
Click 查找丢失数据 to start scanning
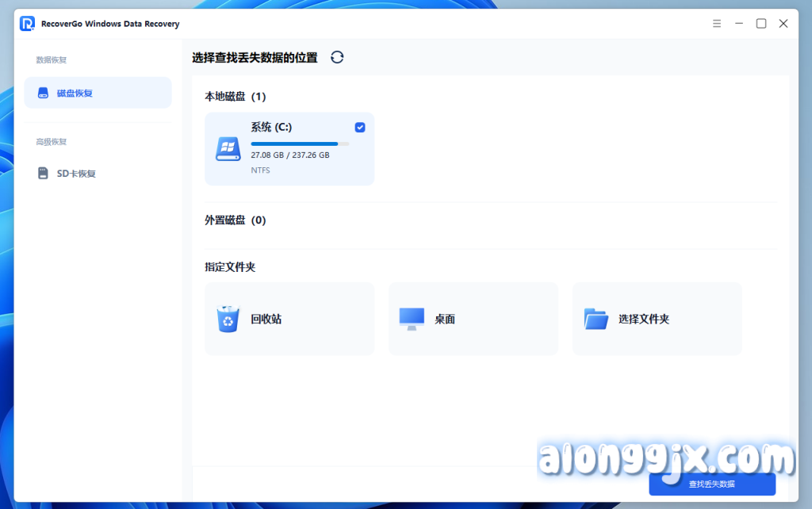point(711,484)
